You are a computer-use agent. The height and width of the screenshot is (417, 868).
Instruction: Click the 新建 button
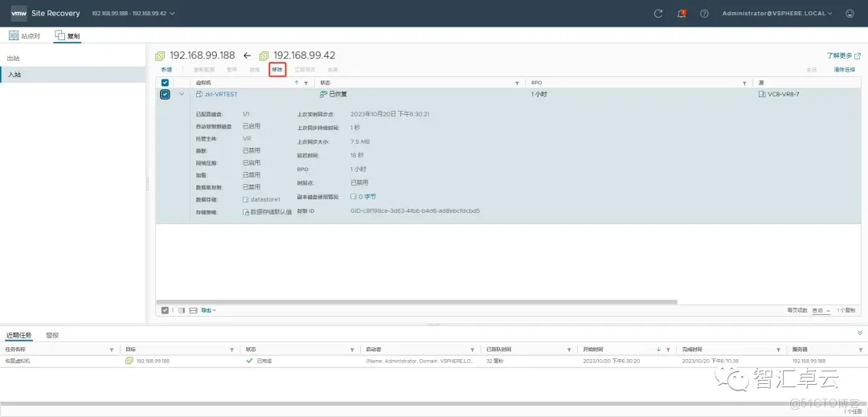pyautogui.click(x=166, y=70)
